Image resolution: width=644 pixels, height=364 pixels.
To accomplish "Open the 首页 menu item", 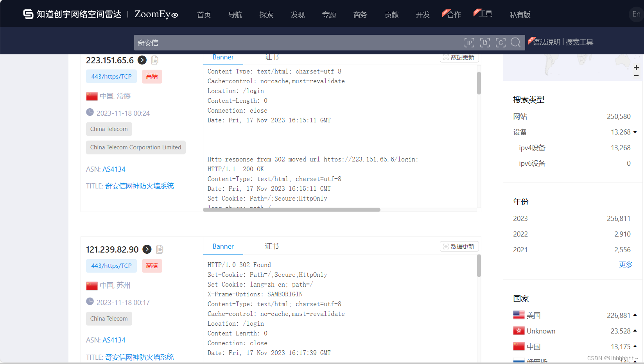I will coord(204,14).
